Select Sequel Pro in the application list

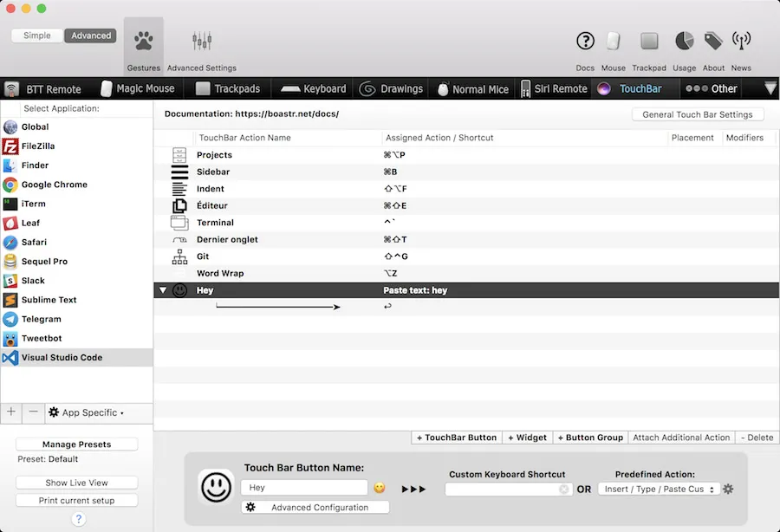(x=76, y=262)
